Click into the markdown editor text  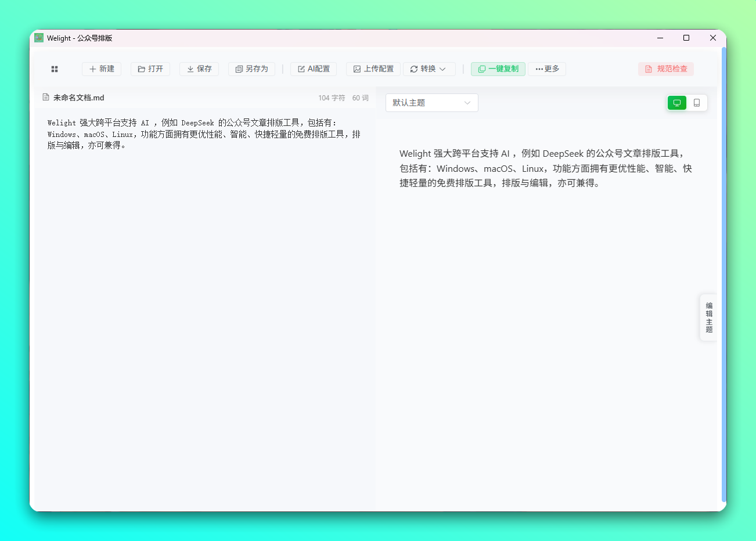204,134
